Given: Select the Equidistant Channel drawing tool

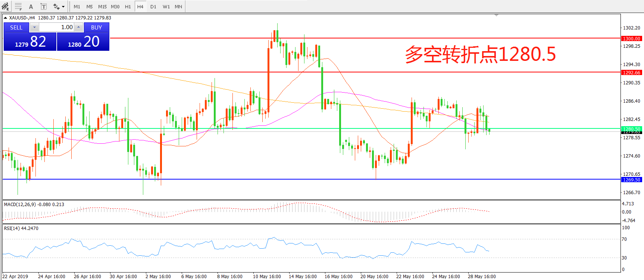Looking at the screenshot, I should click(6, 6).
